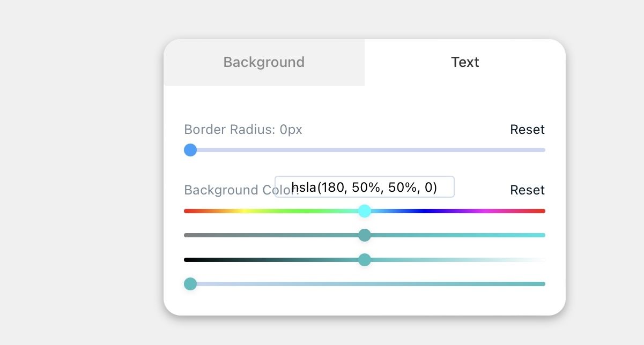This screenshot has height=345, width=644.
Task: Reset the Border Radius value
Action: click(x=527, y=130)
